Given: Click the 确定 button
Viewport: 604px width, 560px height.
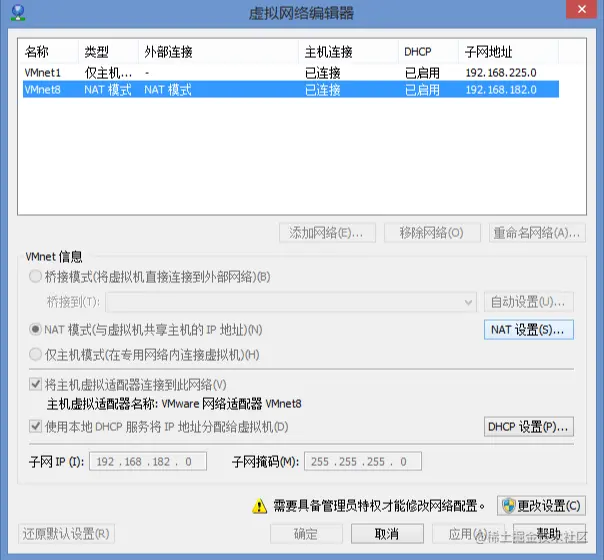Looking at the screenshot, I should click(x=306, y=534).
